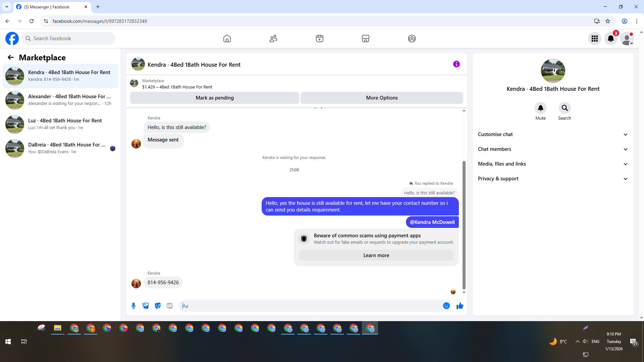Expand Media, files and links section
This screenshot has height=362, width=644.
point(553,164)
